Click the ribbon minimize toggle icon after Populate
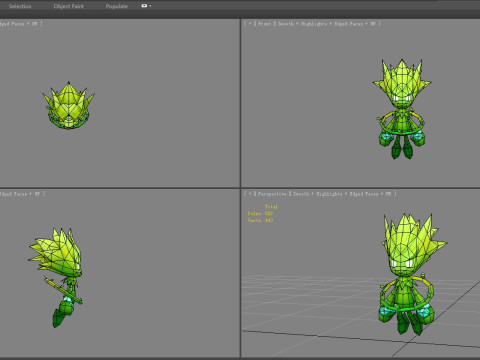Screen dimensions: 480x360 (144, 6)
